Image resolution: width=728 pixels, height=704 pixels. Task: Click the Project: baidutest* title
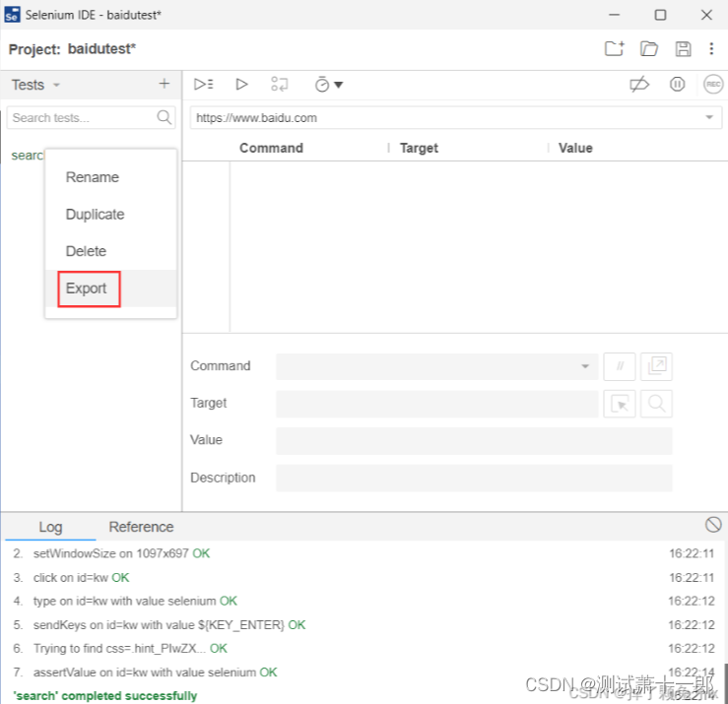pos(72,48)
